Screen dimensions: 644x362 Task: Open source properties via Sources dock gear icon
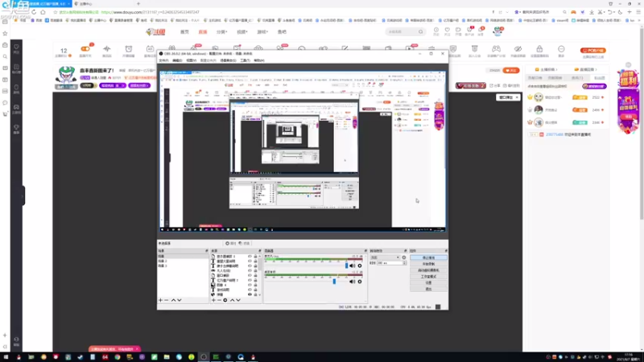pos(225,300)
